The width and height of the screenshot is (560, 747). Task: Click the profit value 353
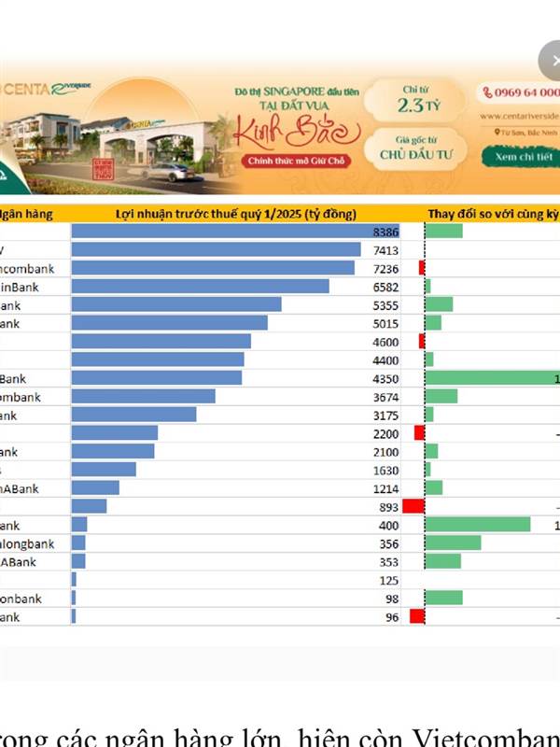tap(388, 562)
